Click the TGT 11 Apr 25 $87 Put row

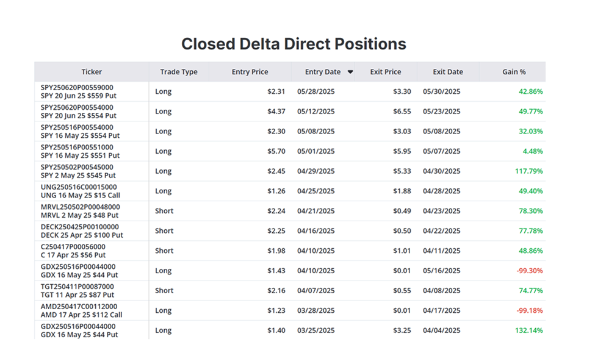[77, 294]
